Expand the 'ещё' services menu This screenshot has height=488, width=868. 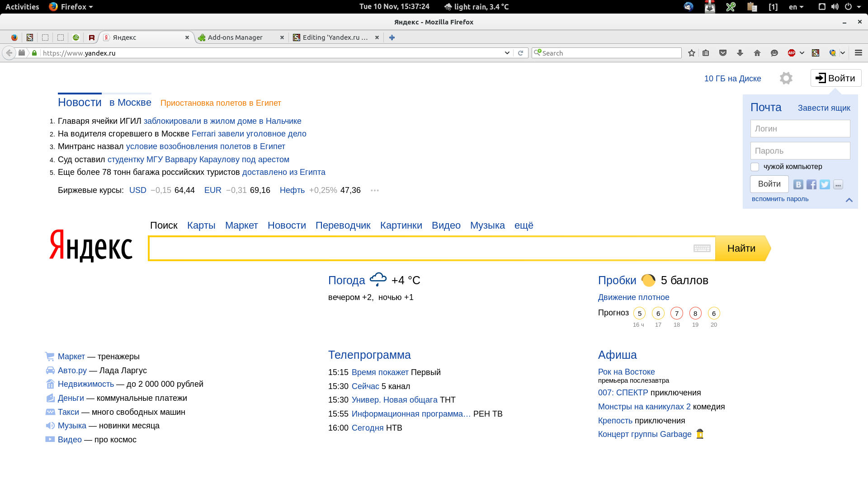point(524,225)
